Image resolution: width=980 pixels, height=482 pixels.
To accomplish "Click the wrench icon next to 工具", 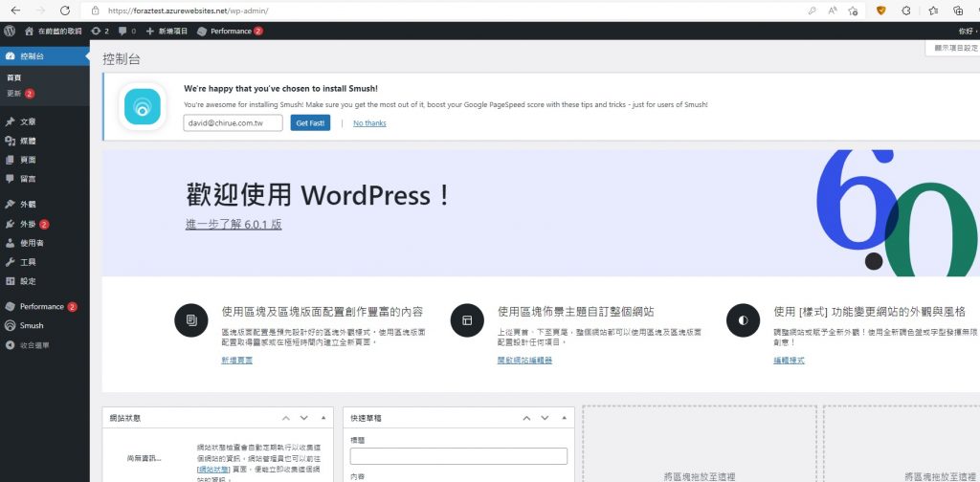I will pos(10,262).
